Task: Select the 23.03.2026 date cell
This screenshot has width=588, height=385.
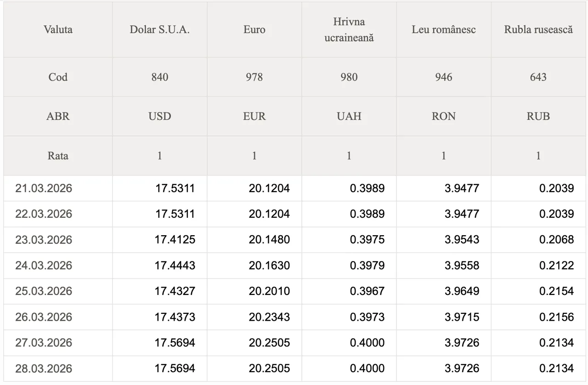Action: pos(44,240)
